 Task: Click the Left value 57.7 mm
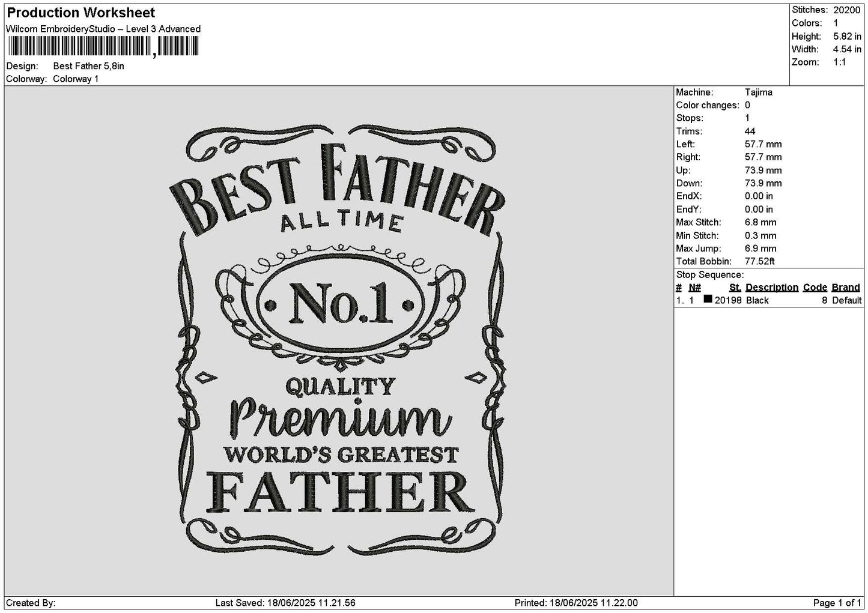pyautogui.click(x=763, y=145)
